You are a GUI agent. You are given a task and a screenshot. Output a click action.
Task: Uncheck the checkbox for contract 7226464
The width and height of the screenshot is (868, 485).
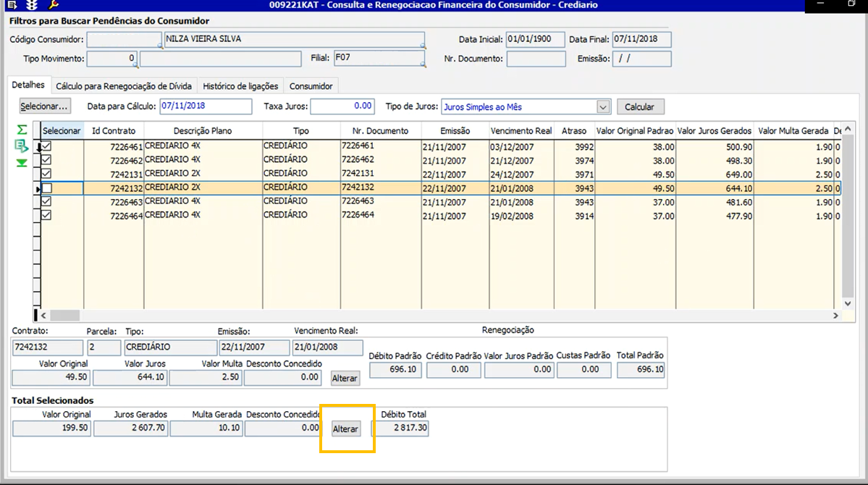click(x=46, y=215)
